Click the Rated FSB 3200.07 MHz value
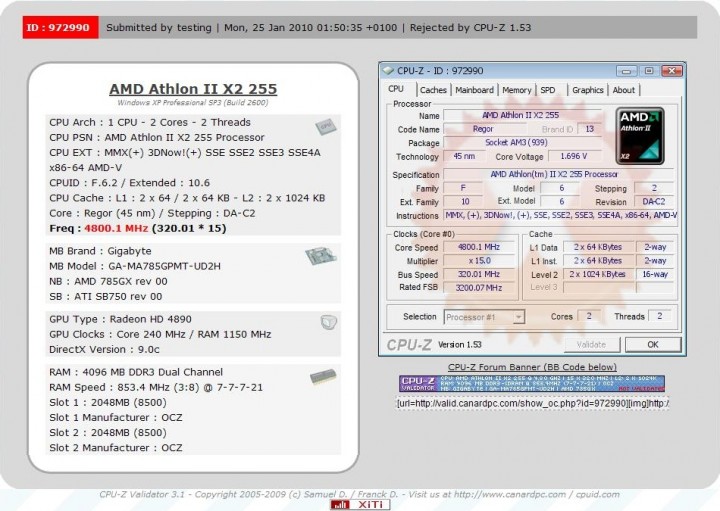 479,288
